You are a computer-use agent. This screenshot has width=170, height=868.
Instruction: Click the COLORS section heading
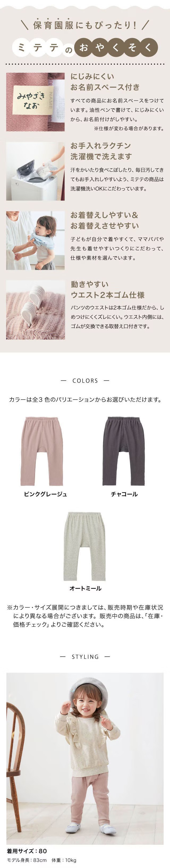[85, 381]
